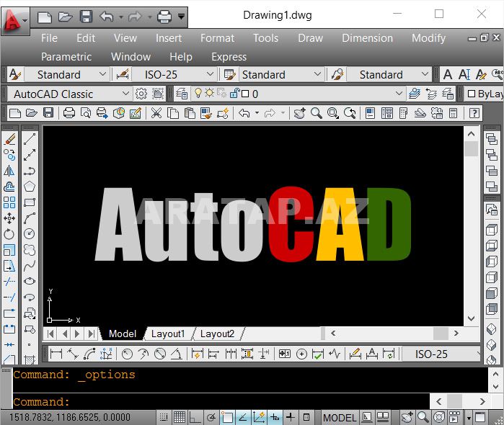The height and width of the screenshot is (425, 504).
Task: Toggle Quick Properties in status bar
Action: click(x=306, y=417)
